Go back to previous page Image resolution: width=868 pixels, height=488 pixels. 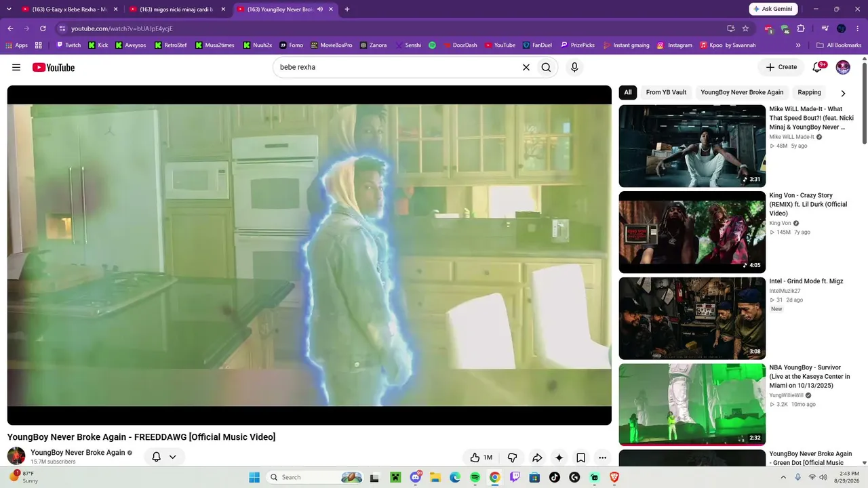pos(10,28)
